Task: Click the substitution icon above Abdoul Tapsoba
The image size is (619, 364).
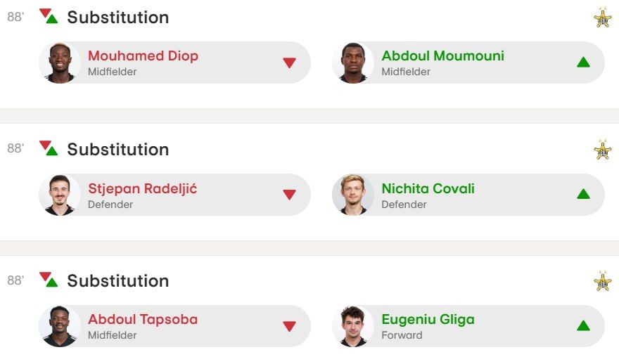Action: coord(49,280)
